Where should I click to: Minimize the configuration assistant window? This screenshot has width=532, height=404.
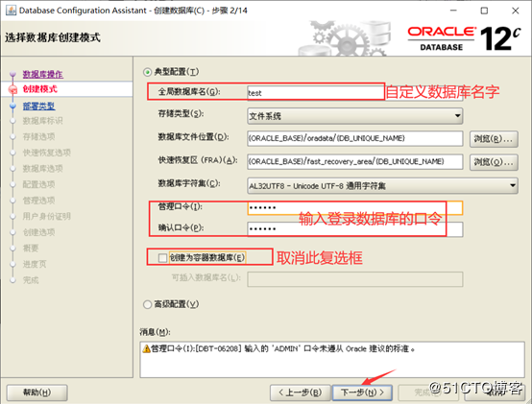(x=453, y=11)
